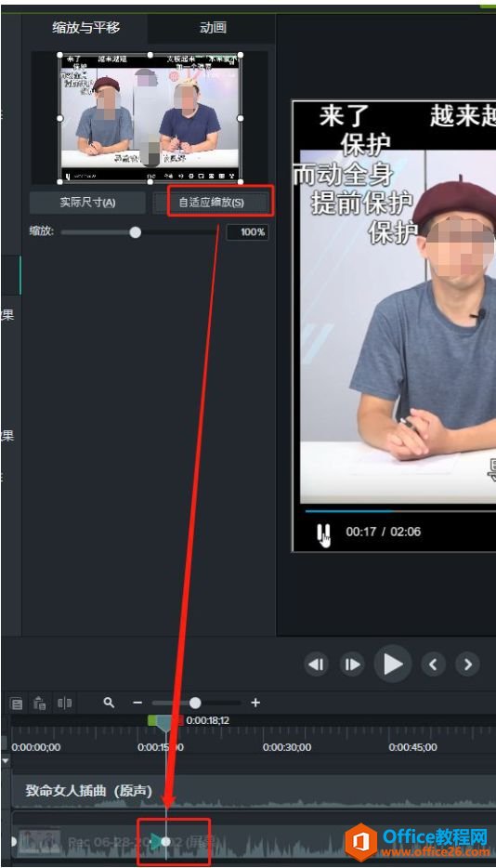Click the 0:00:00;00 ruler mark

point(36,747)
